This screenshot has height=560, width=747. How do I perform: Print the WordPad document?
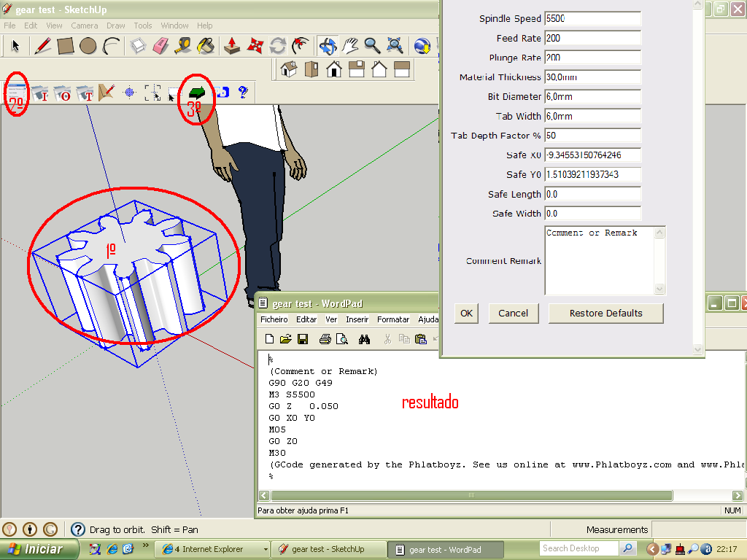point(325,339)
